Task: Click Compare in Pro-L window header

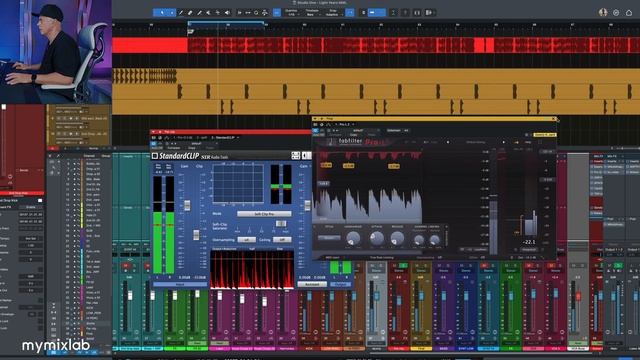Action: click(336, 135)
